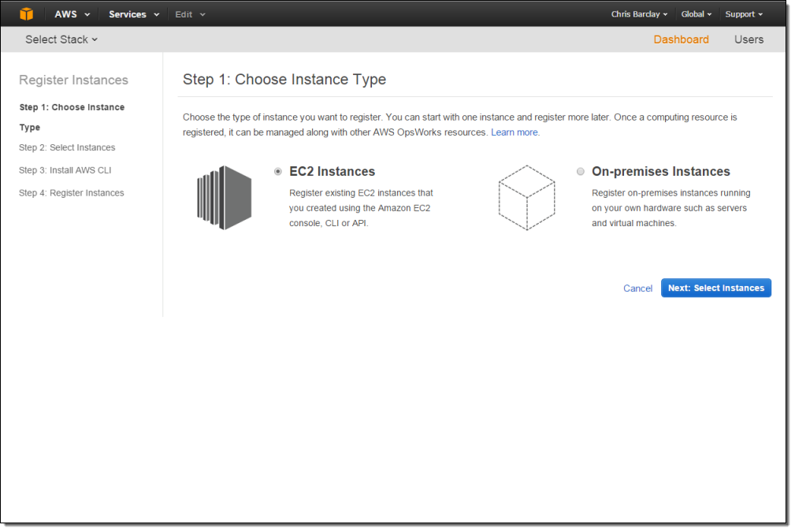Click the AWS orange cube logo

27,14
